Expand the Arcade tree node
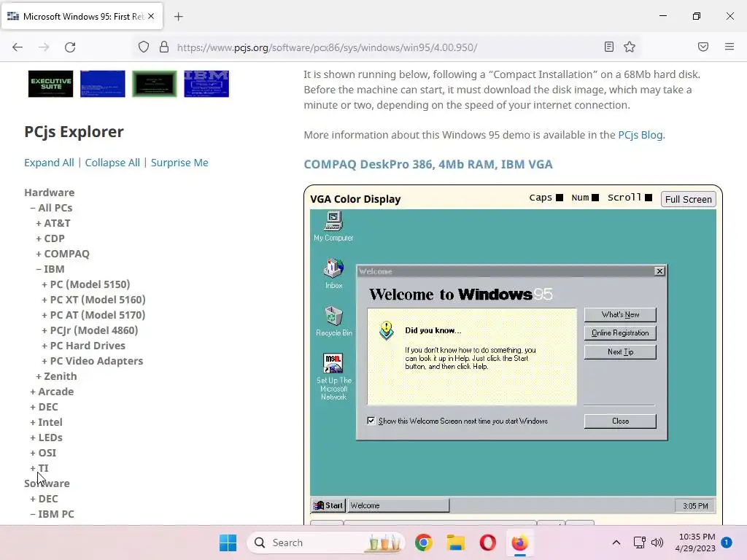This screenshot has height=560, width=747. click(52, 392)
